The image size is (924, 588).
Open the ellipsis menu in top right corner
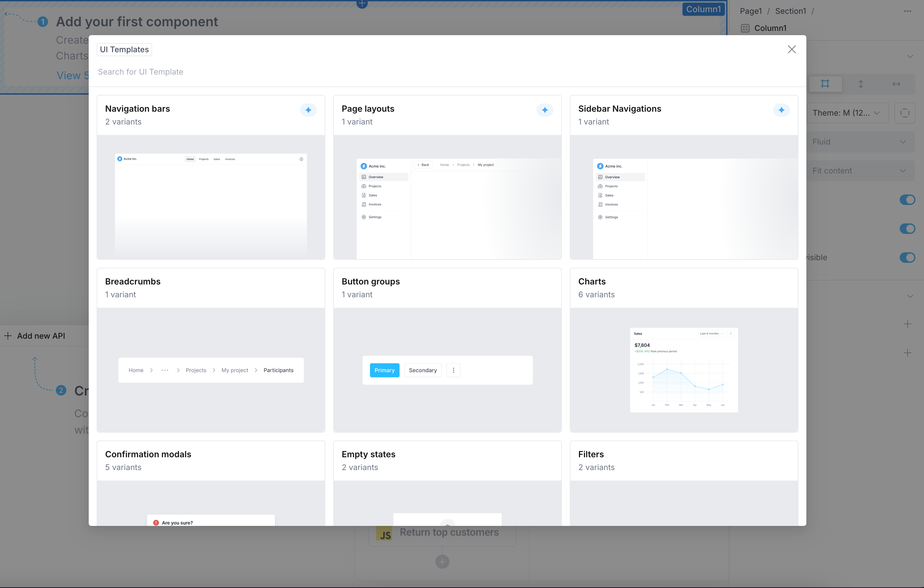(908, 11)
